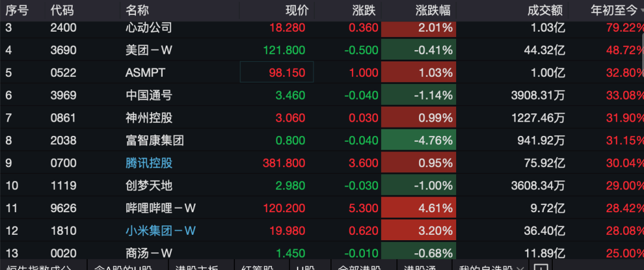Click the -0.68% change cell

click(419, 251)
